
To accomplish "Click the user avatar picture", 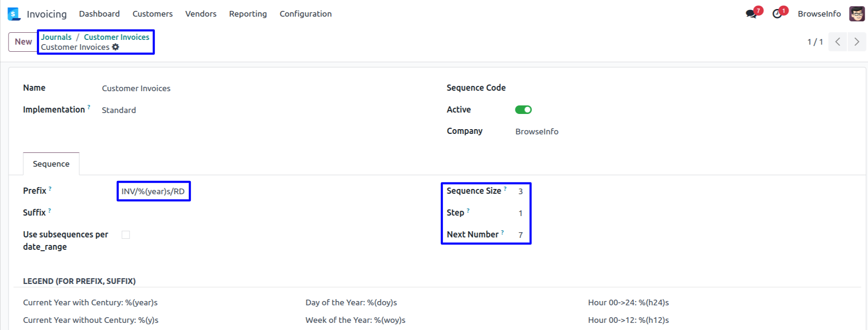I will (x=857, y=14).
